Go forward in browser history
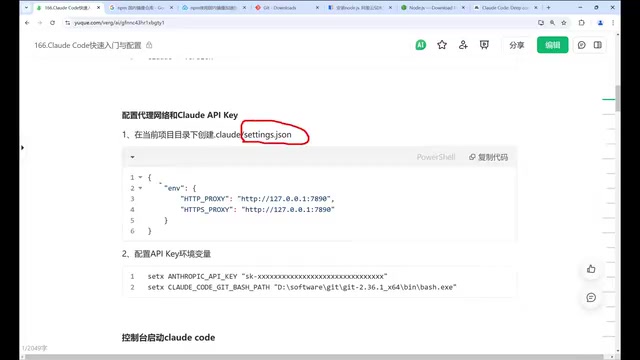This screenshot has height=360, width=640. [40, 23]
